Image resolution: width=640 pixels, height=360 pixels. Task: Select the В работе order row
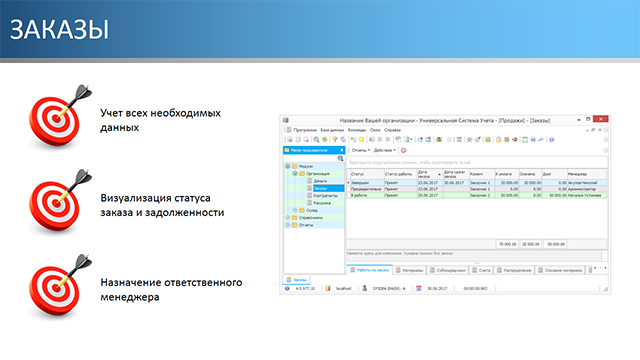point(477,196)
